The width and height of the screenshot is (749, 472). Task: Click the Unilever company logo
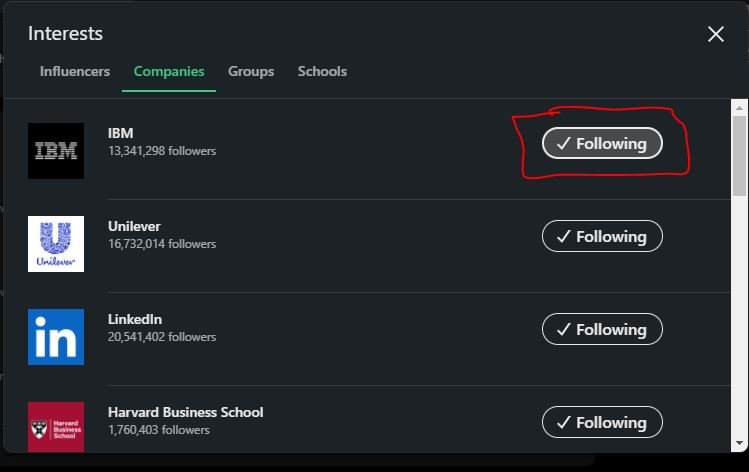pyautogui.click(x=56, y=244)
